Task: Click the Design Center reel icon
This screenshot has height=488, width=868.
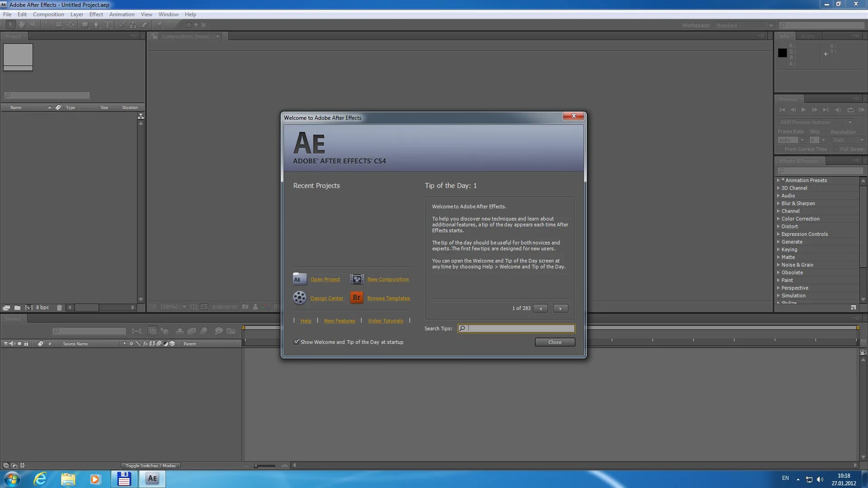Action: [299, 298]
